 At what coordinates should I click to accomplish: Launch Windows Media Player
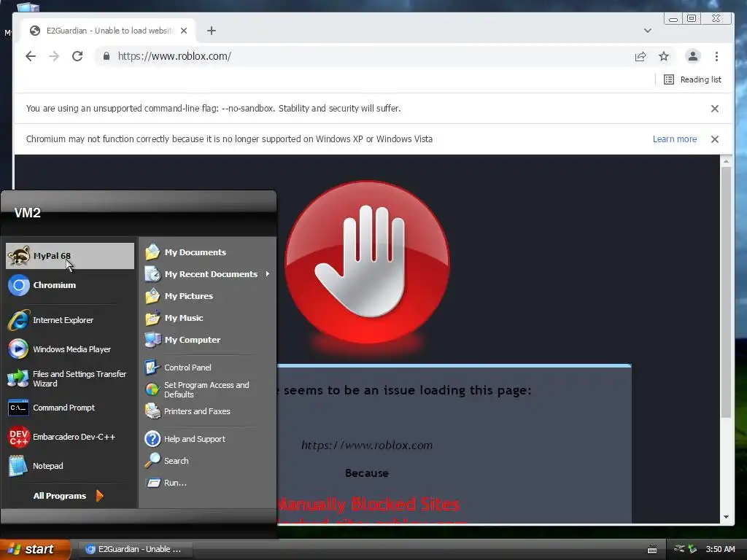(70, 349)
